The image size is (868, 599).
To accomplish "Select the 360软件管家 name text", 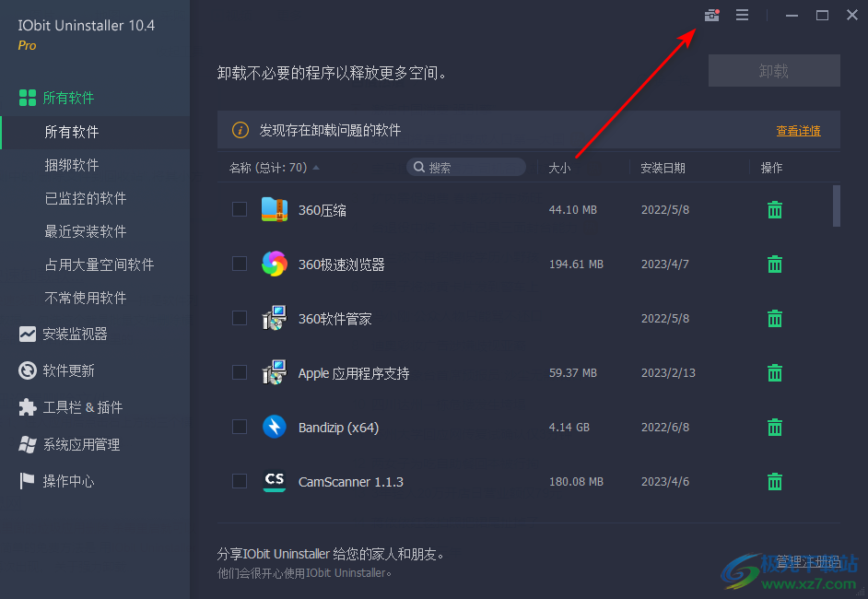I will [334, 319].
